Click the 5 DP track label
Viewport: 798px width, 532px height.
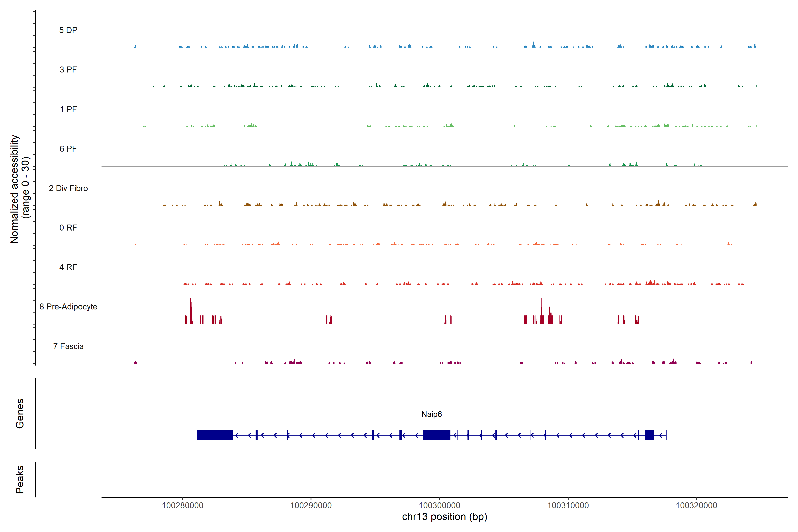pos(68,30)
